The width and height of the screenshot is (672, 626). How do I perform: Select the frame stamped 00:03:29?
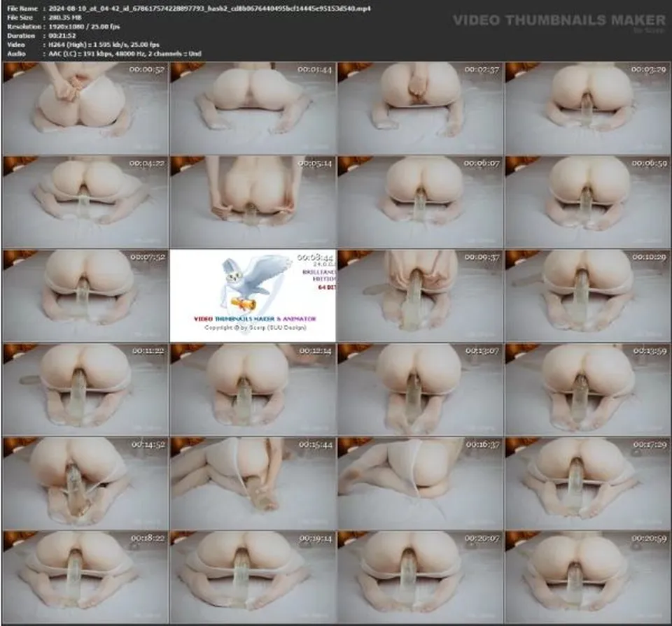point(588,108)
